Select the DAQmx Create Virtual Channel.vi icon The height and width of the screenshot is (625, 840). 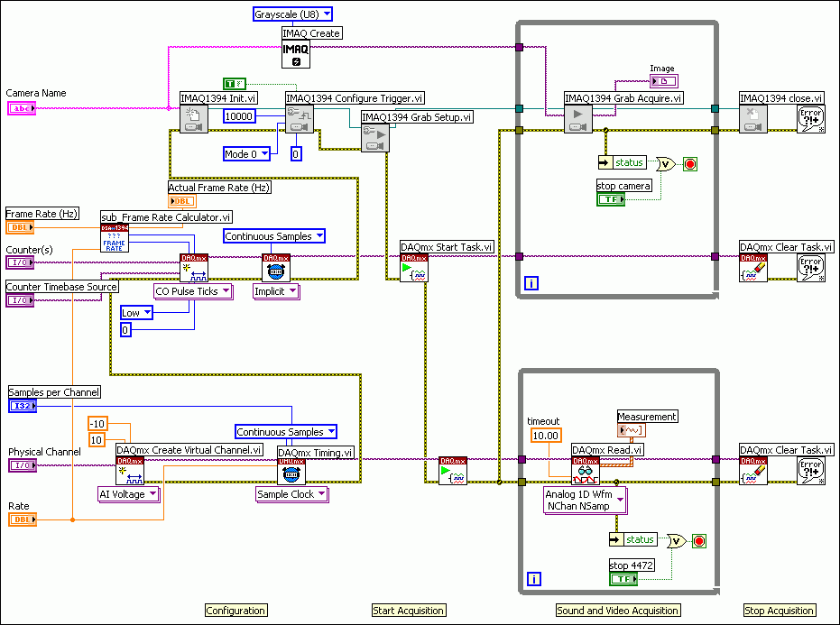pos(130,471)
